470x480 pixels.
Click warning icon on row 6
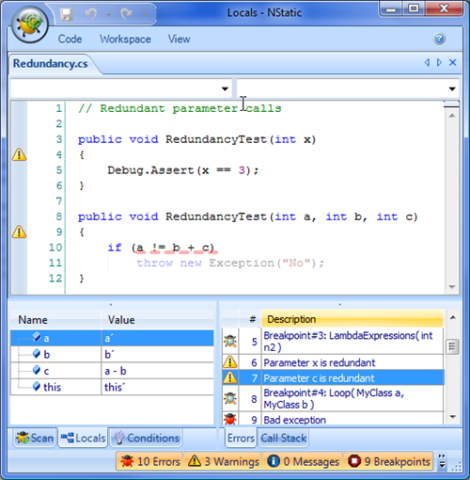(x=230, y=362)
